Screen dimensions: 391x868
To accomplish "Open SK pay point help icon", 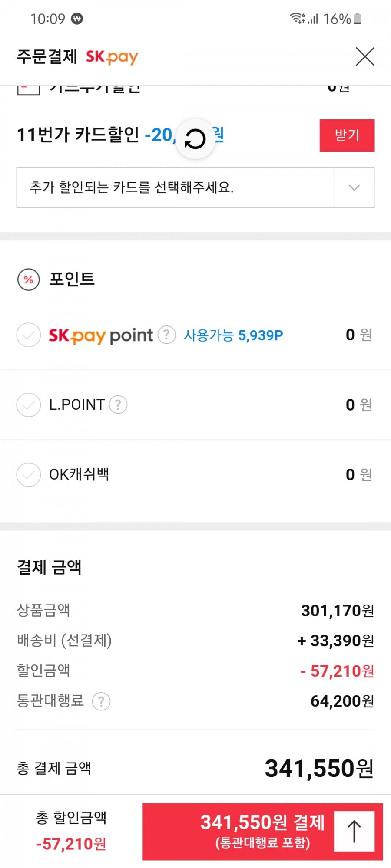I will [166, 335].
